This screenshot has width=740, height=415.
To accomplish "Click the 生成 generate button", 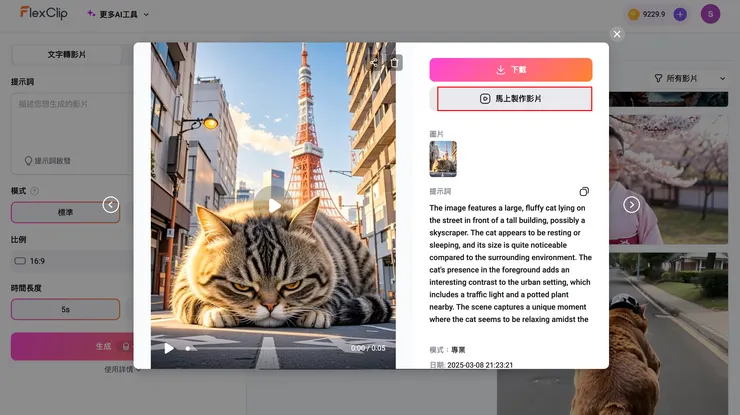I will (72, 347).
